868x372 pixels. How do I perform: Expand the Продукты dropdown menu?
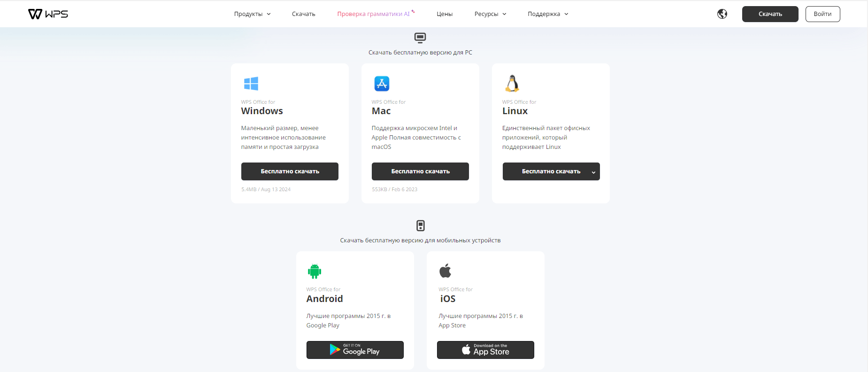253,14
